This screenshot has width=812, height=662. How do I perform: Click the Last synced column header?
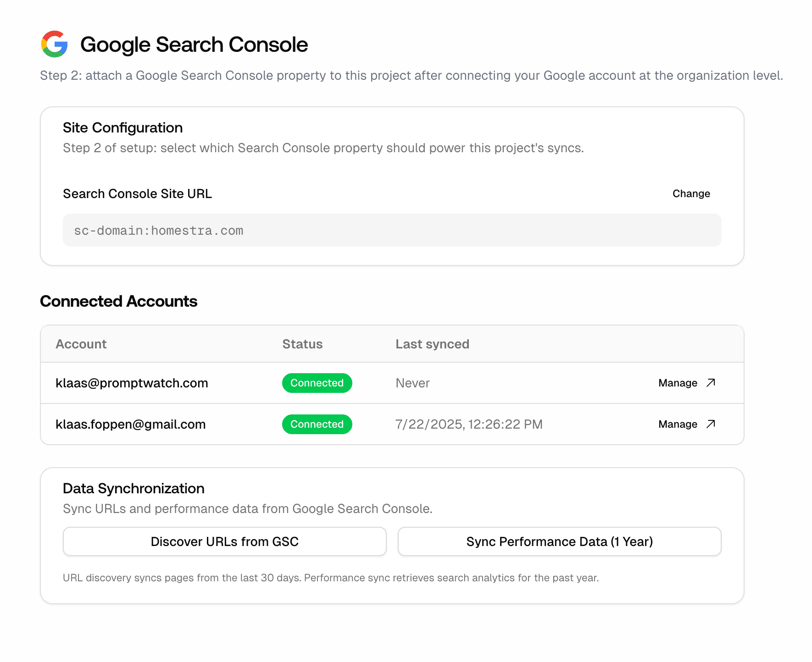[432, 344]
